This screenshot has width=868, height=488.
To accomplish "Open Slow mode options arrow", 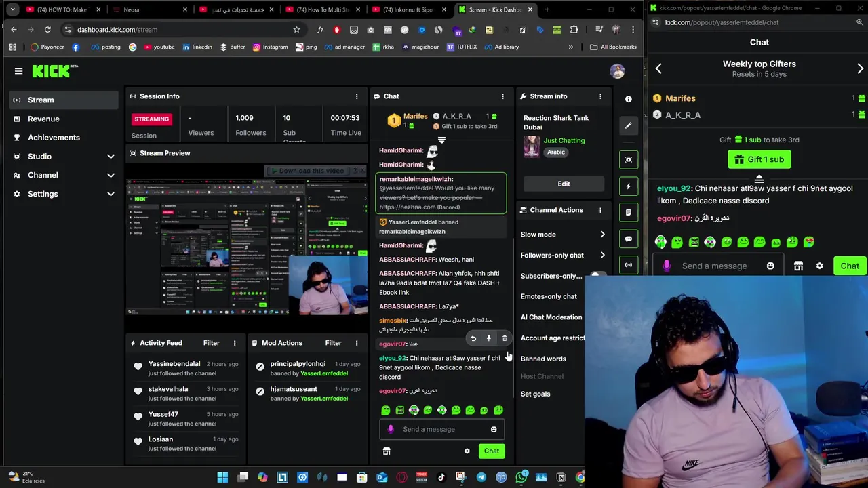I will click(602, 235).
